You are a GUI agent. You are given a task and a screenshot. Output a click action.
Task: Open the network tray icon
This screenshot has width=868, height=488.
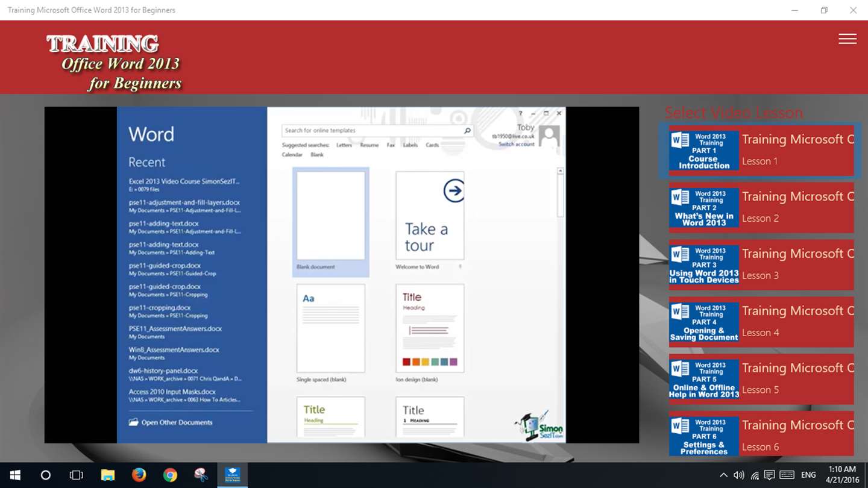754,475
